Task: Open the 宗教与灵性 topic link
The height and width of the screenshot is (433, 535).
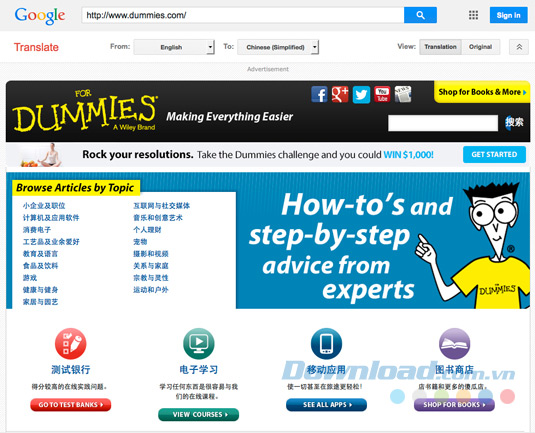Action: 151,278
